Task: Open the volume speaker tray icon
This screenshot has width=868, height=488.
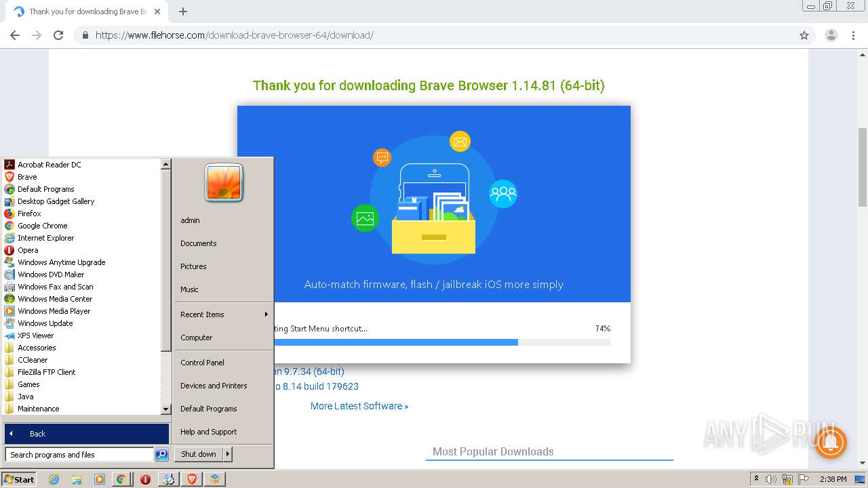Action: click(771, 479)
